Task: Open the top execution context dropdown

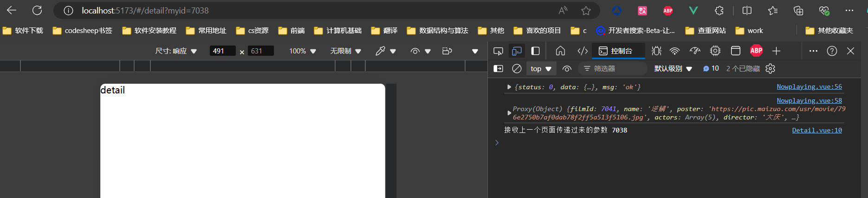Action: pyautogui.click(x=541, y=68)
